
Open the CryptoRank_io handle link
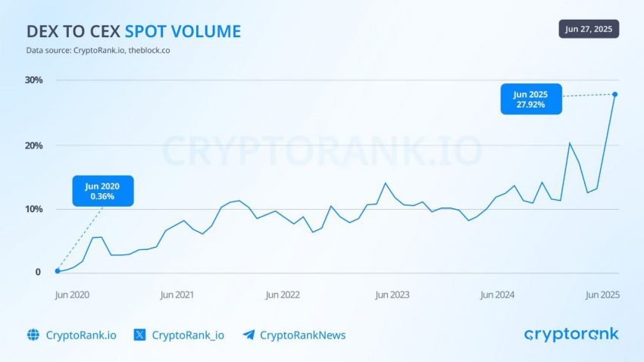(x=188, y=335)
